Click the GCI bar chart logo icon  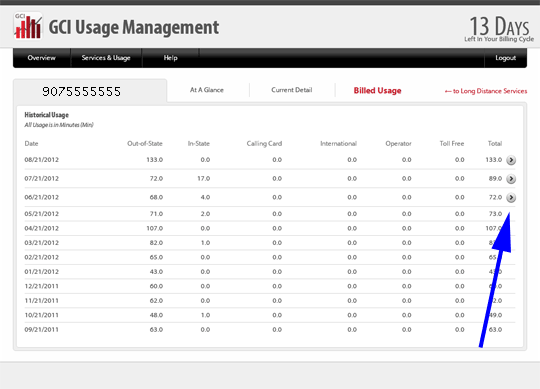(x=28, y=26)
